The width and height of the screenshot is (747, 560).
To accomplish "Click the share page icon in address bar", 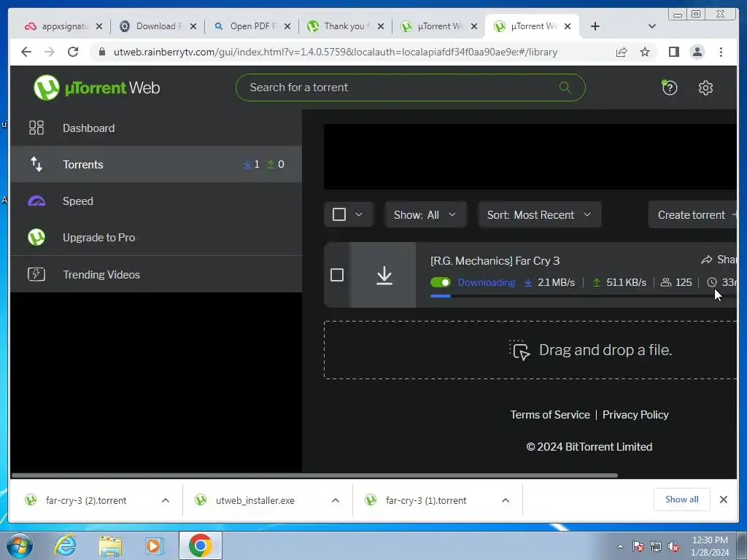I will pyautogui.click(x=622, y=52).
